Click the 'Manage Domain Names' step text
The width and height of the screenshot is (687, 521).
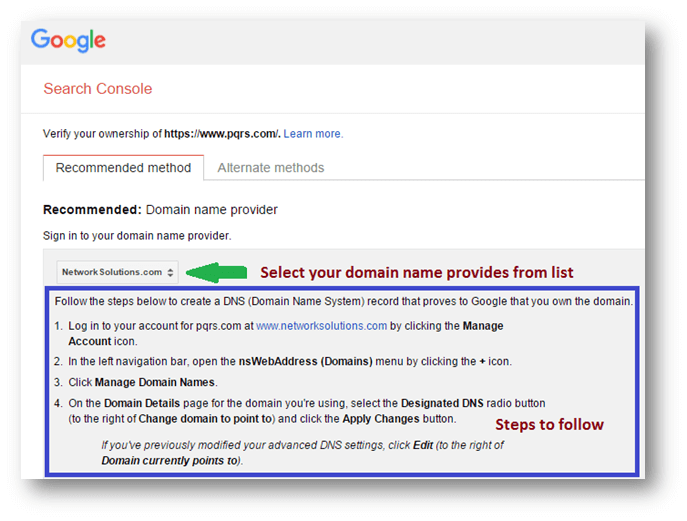pos(155,382)
